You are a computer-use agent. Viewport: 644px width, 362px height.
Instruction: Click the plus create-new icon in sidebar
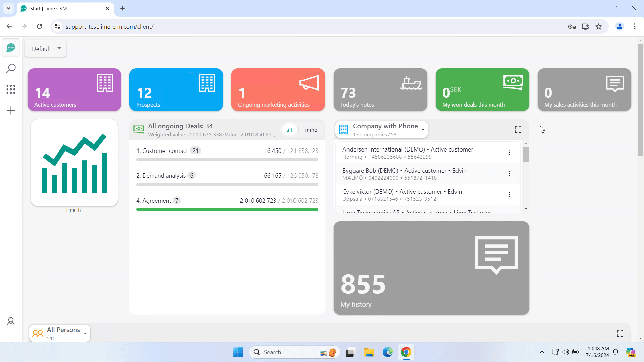(11, 111)
